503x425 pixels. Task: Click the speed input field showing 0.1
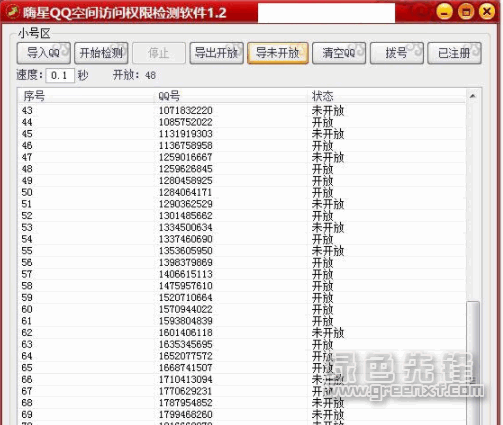click(x=60, y=75)
